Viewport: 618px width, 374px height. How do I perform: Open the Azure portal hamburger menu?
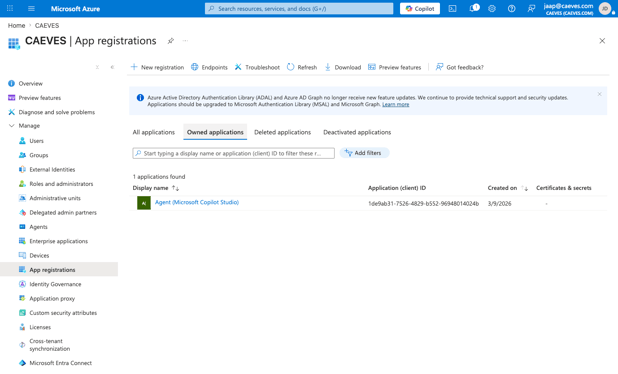pyautogui.click(x=31, y=8)
